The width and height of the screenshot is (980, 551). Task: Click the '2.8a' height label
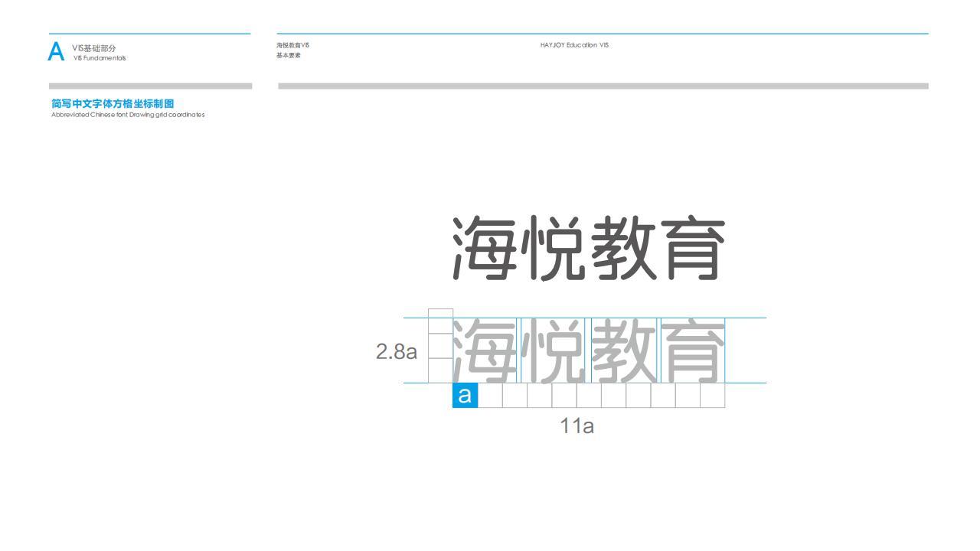pos(397,352)
